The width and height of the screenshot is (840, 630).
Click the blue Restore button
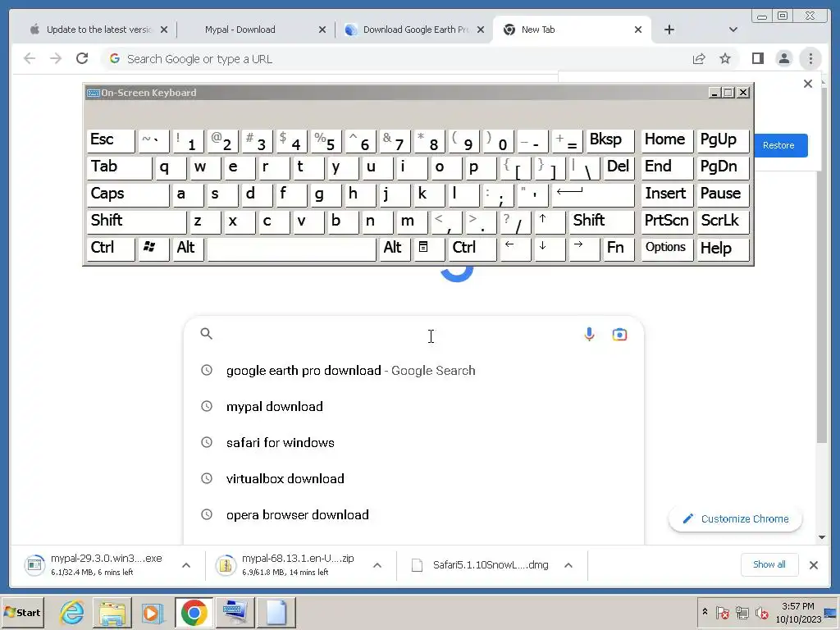[x=781, y=145]
